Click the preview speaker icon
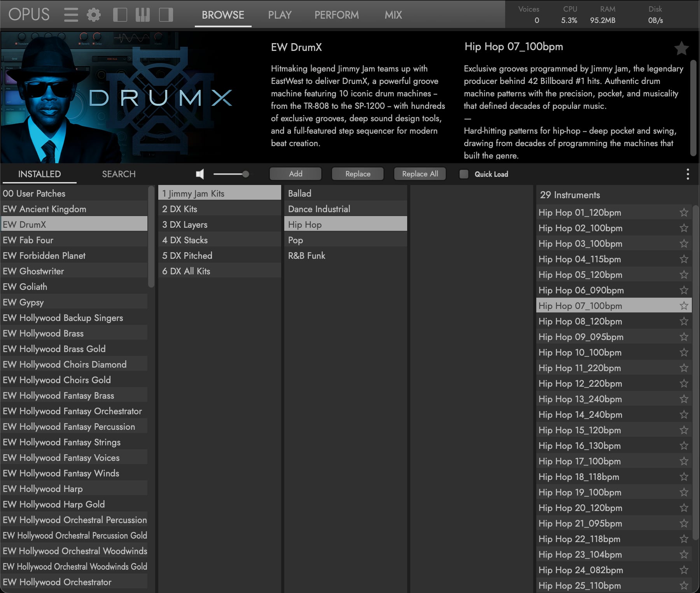This screenshot has height=593, width=700. click(200, 174)
